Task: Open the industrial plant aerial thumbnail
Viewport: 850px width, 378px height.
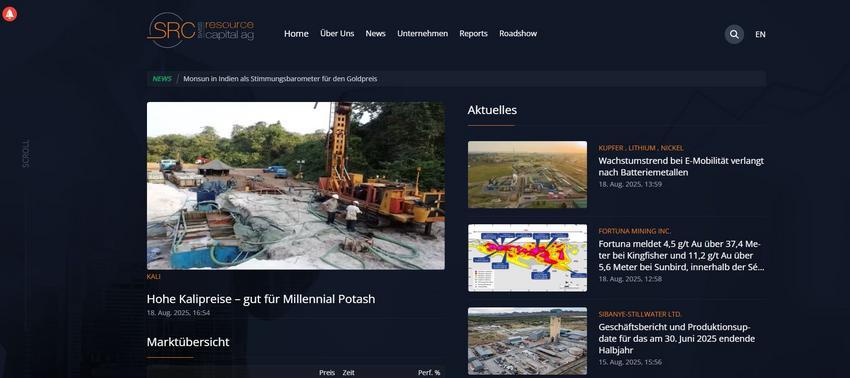Action: coord(527,175)
